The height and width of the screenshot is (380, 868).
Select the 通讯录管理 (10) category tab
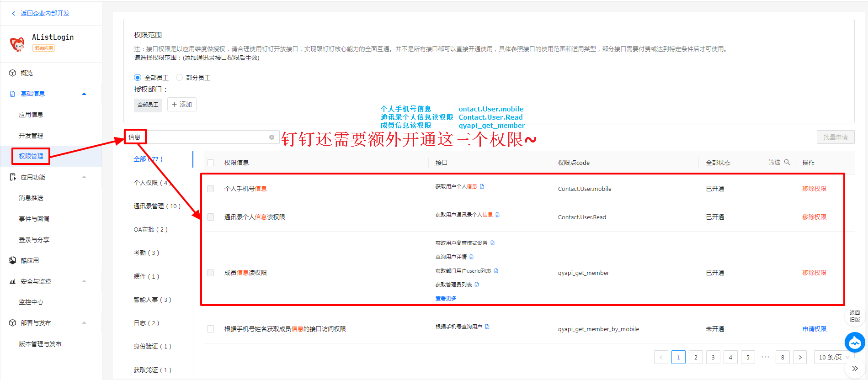(x=157, y=206)
